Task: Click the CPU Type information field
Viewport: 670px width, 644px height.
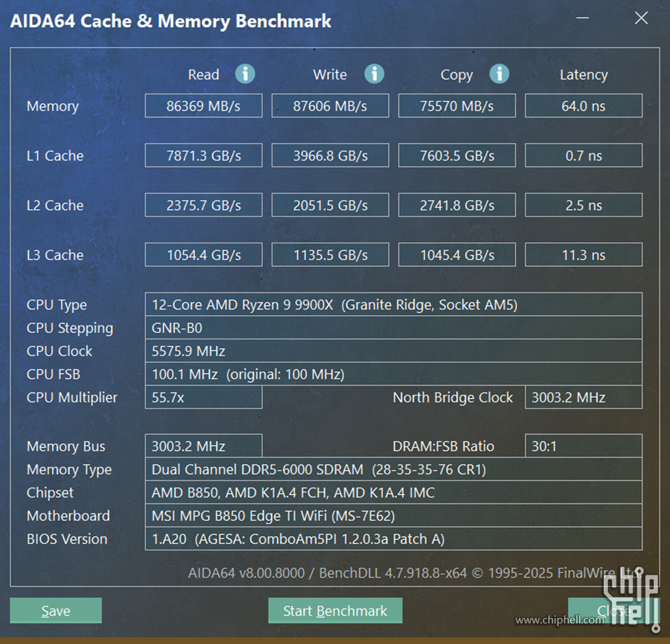Action: [393, 305]
